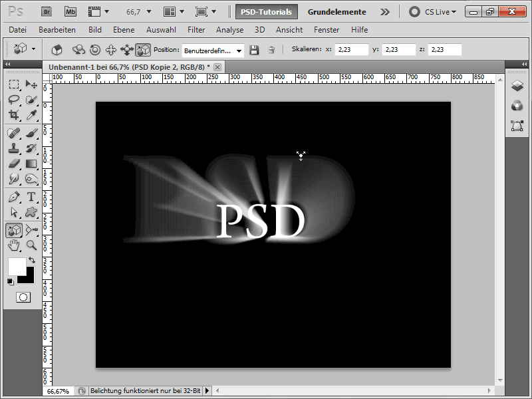
Task: Close the Unbenannt-1 document tab
Action: point(217,67)
